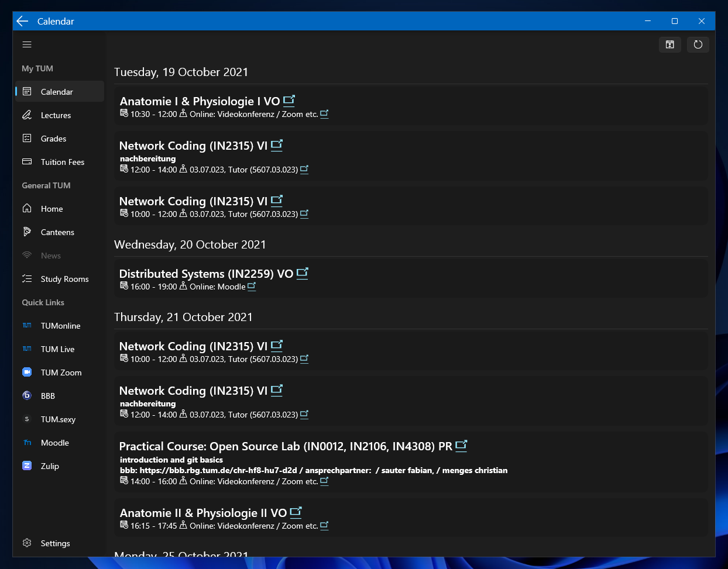Screen dimensions: 728x569
Task: Open location link of Open Source Lab Videokonferenz
Action: click(x=324, y=481)
